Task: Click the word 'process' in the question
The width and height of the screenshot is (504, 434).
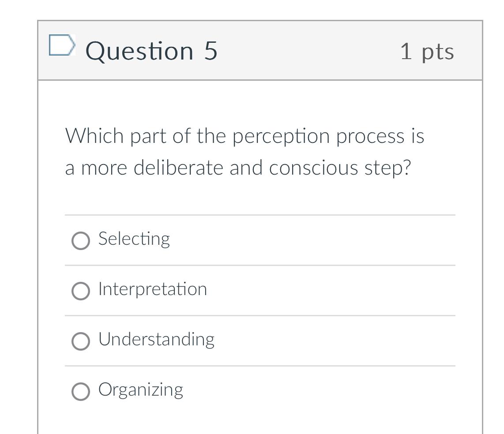Action: click(x=370, y=136)
